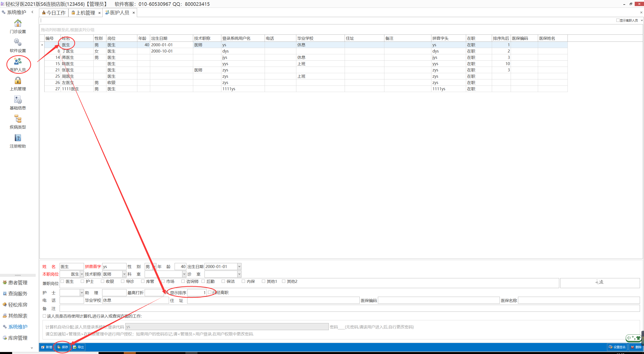Enable 该人员是否将使用计算机 checkbox
The image size is (644, 354).
click(x=44, y=316)
